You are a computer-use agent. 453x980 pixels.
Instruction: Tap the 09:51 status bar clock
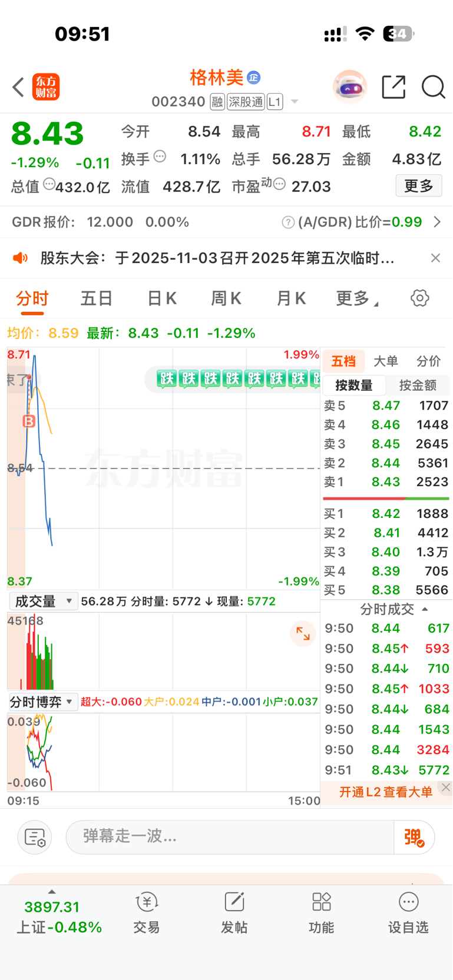pos(82,34)
